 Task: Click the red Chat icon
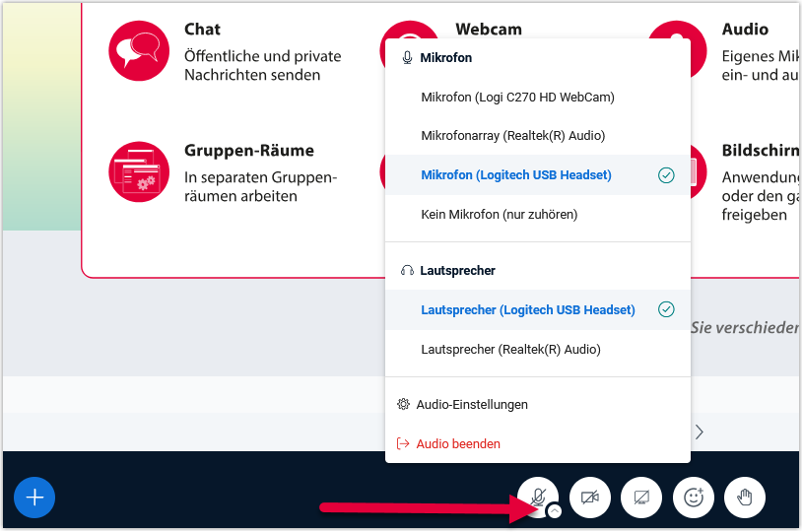coord(139,47)
